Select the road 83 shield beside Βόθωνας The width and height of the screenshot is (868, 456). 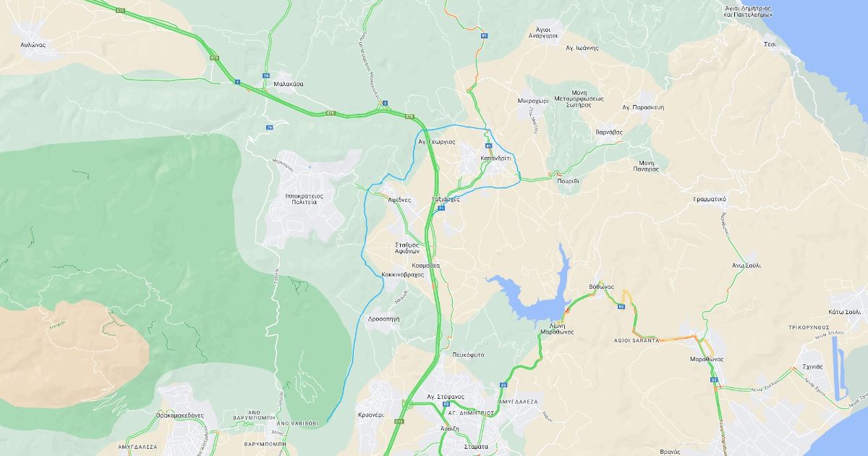pyautogui.click(x=621, y=307)
